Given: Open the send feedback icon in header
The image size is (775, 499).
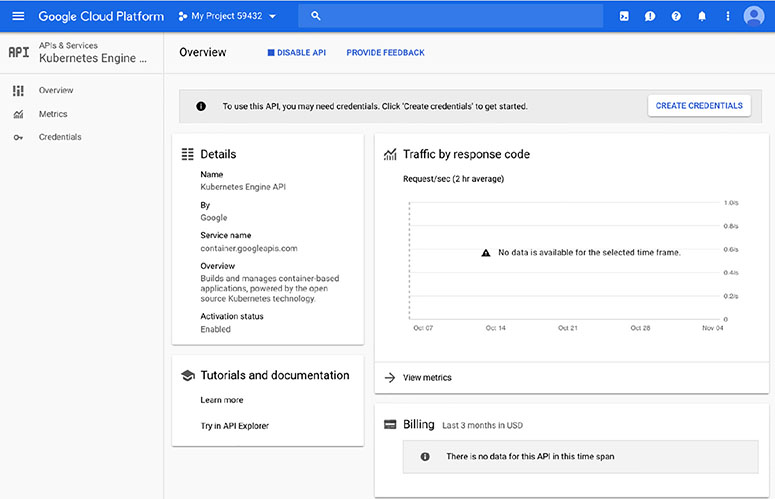Looking at the screenshot, I should coord(650,16).
